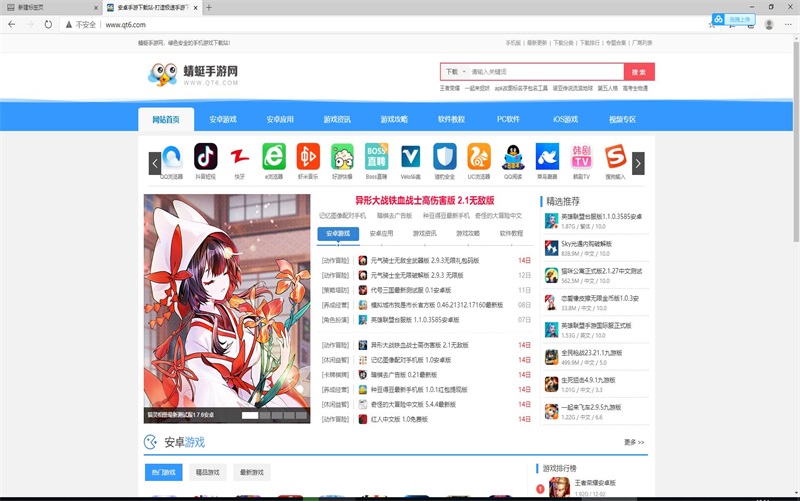This screenshot has width=800, height=501.
Task: Open the 抖音短视频 TikTok icon
Action: 206,156
